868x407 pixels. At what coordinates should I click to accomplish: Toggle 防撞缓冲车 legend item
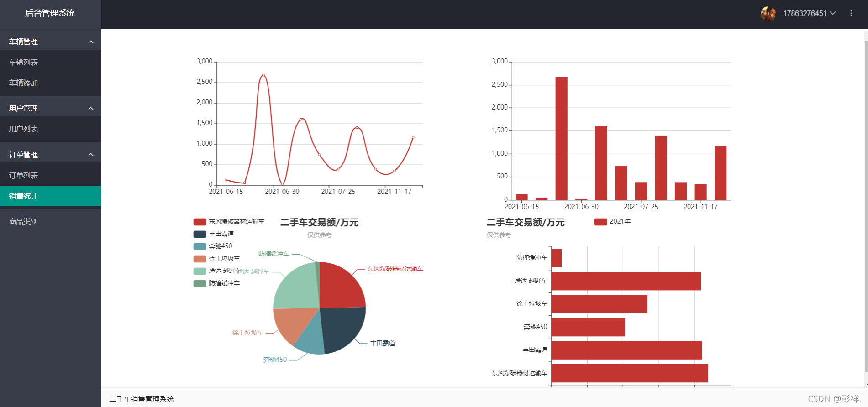[216, 283]
